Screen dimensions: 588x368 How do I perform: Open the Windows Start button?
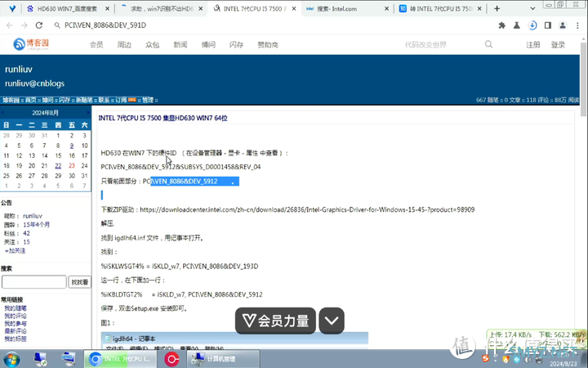tap(11, 359)
